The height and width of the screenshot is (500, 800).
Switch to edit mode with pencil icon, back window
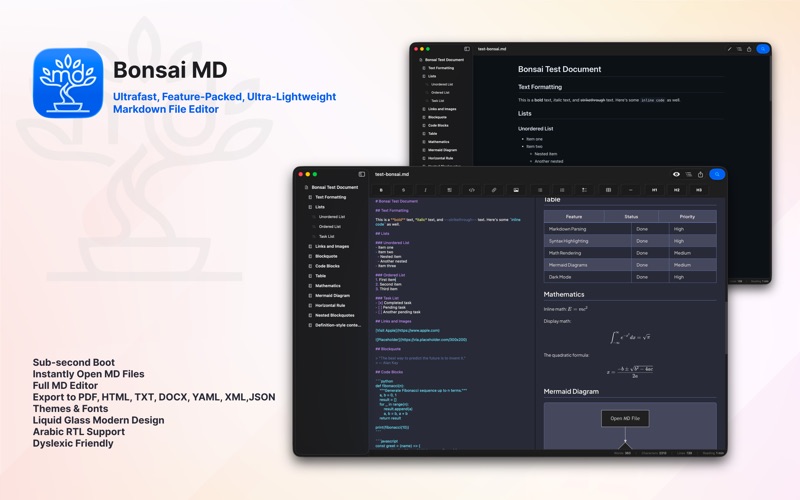(x=729, y=49)
